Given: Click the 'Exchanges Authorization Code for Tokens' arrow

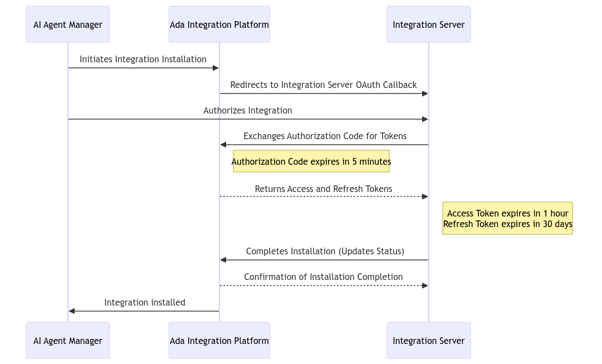Looking at the screenshot, I should (x=324, y=144).
